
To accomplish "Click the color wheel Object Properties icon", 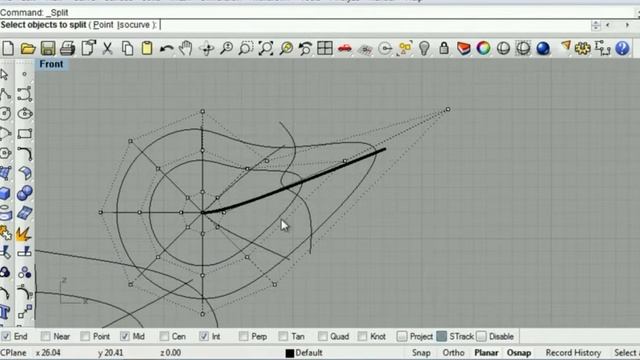I will (x=484, y=49).
